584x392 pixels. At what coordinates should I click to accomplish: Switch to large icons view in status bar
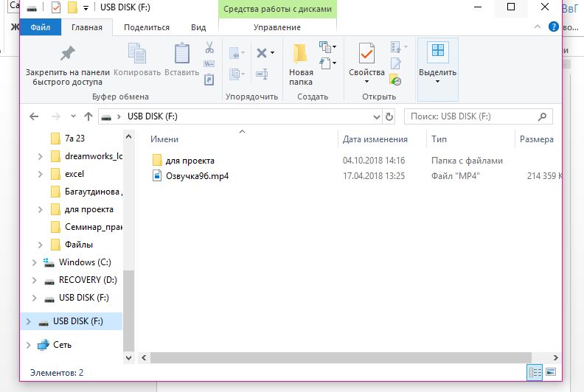[x=551, y=372]
